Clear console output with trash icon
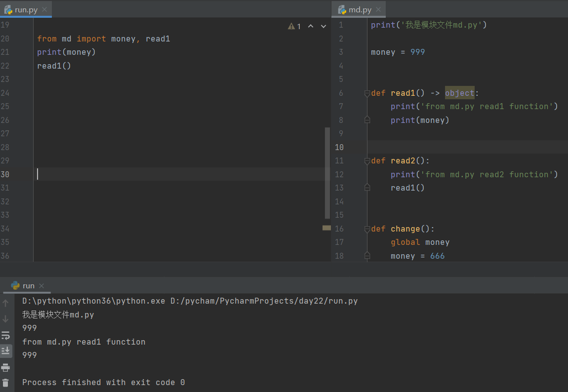The height and width of the screenshot is (392, 568). [5, 383]
